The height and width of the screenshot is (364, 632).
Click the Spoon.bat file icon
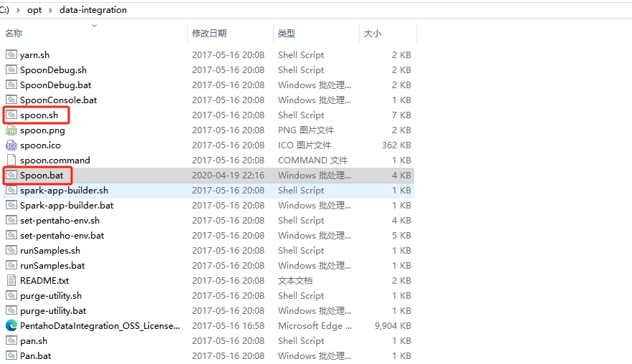pos(11,175)
